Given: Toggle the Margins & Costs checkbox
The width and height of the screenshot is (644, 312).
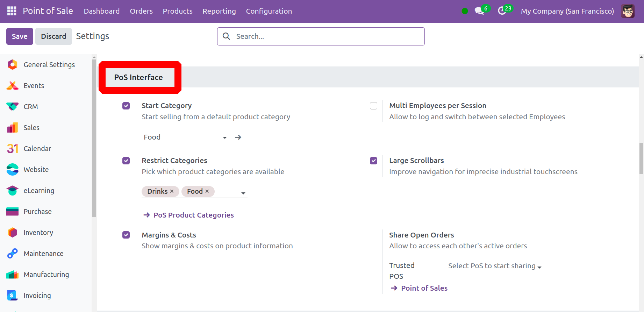Looking at the screenshot, I should pyautogui.click(x=126, y=235).
